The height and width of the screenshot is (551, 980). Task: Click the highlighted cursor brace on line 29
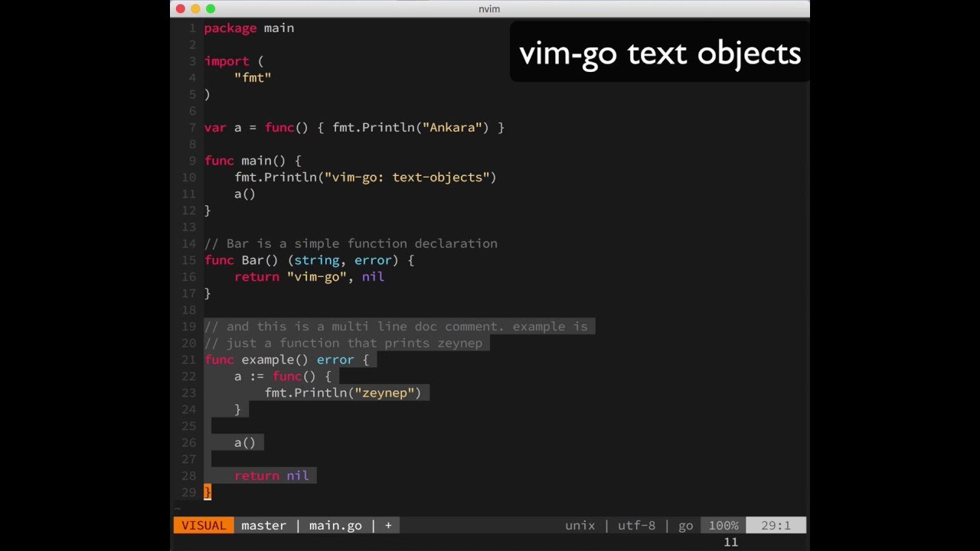tap(207, 492)
